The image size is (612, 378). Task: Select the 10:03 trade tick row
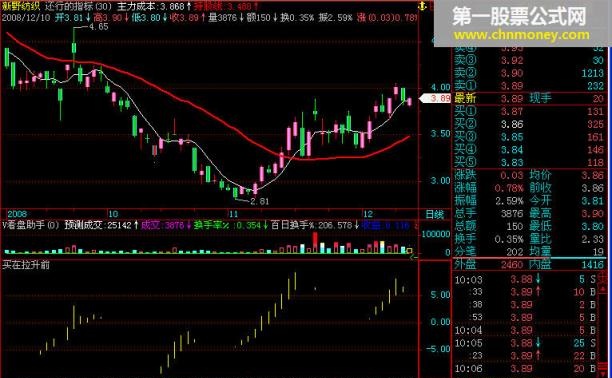(526, 280)
